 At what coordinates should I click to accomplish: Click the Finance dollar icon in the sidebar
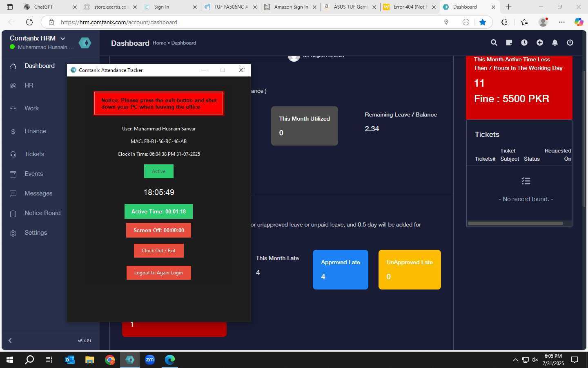click(x=13, y=132)
